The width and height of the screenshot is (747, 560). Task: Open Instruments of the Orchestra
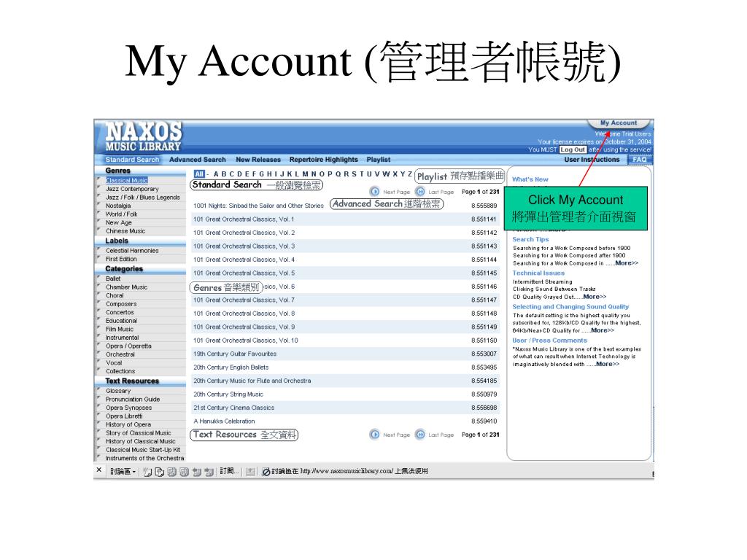145,458
